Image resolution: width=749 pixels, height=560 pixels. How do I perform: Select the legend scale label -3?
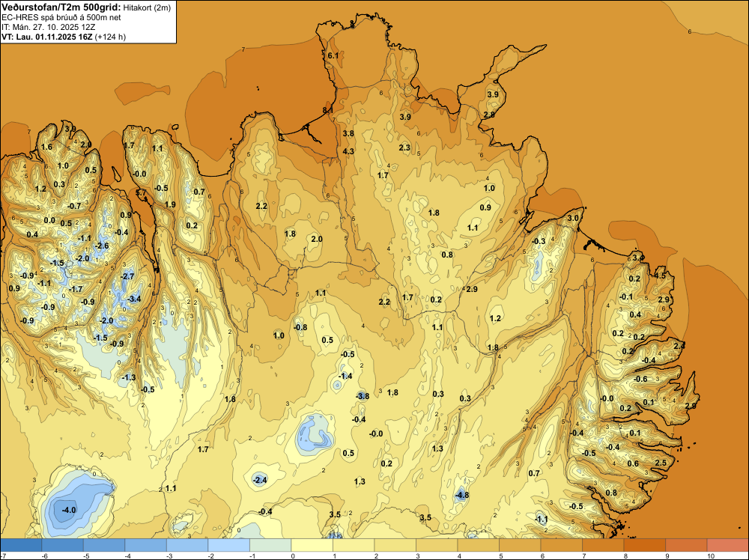click(x=169, y=556)
